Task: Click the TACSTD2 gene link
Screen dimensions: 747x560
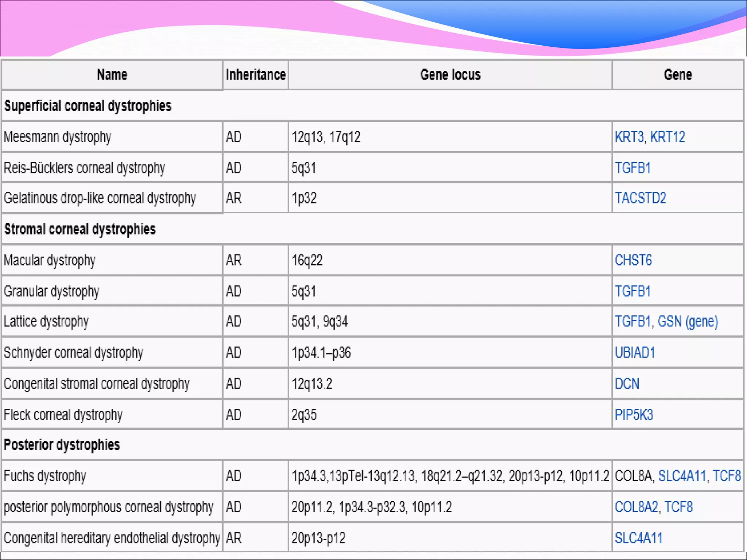Action: (x=640, y=198)
